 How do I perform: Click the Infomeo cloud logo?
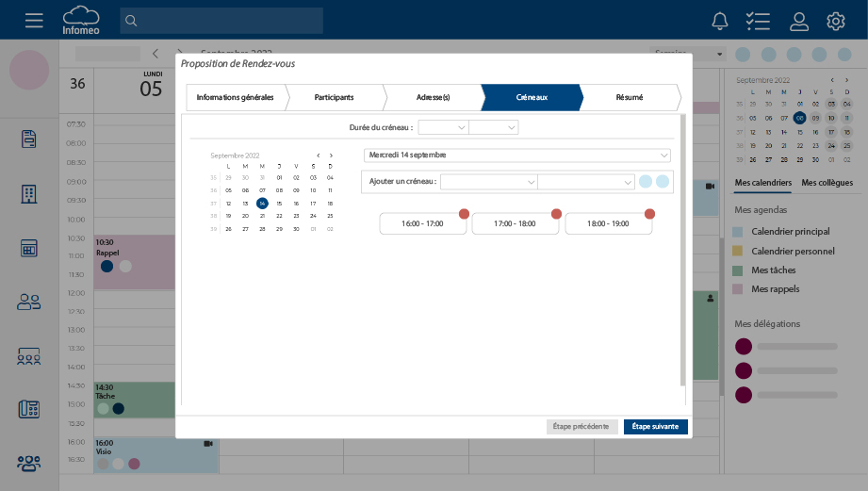[x=81, y=21]
